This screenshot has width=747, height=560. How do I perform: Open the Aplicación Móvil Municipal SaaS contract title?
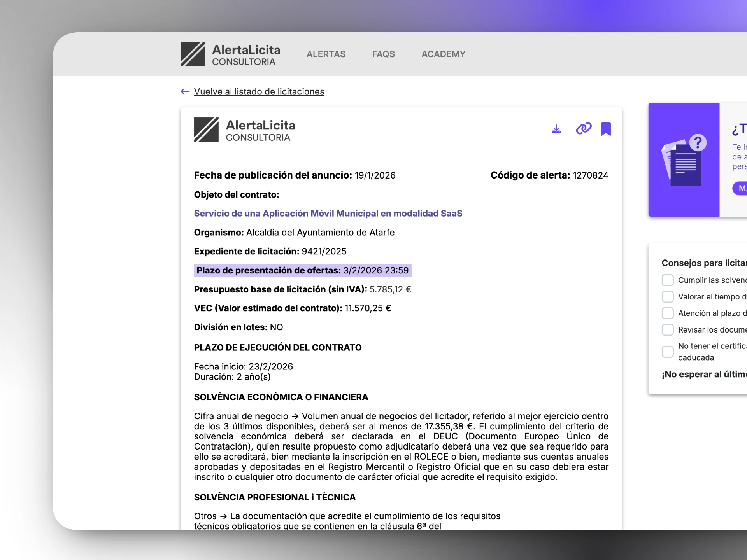[x=328, y=213]
